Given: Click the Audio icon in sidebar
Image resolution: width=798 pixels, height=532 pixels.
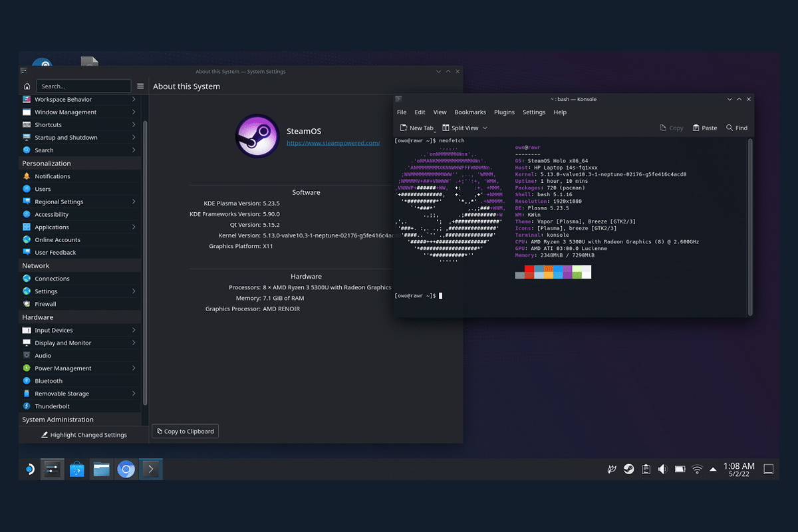Looking at the screenshot, I should 27,355.
